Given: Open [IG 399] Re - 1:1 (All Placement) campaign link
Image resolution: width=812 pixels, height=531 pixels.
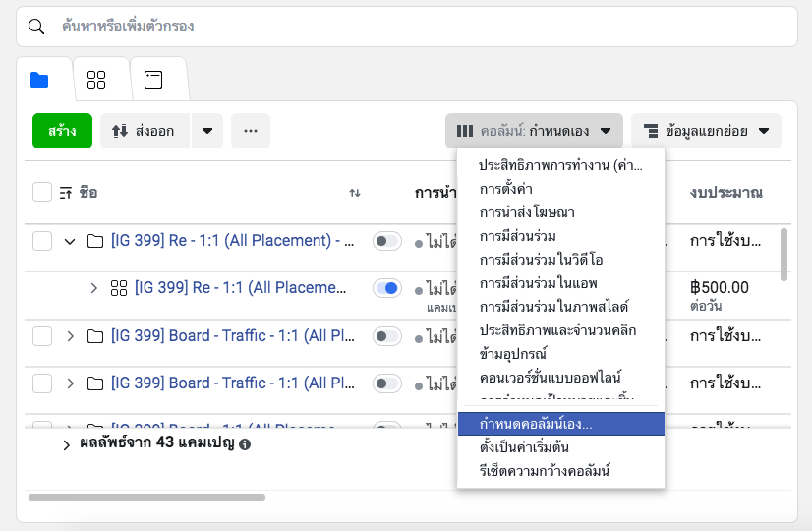Looking at the screenshot, I should coord(233,240).
